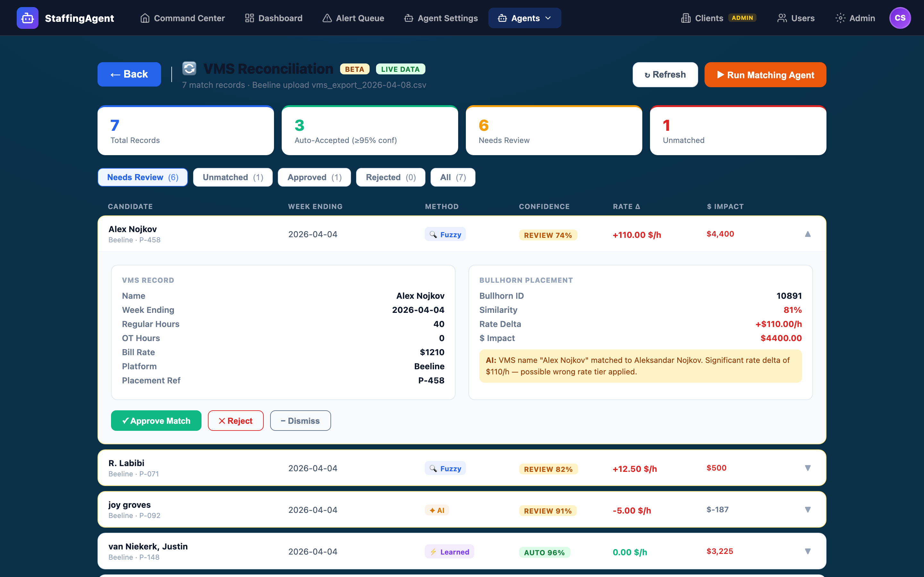
Task: Select the All (7) filter tab
Action: click(452, 177)
